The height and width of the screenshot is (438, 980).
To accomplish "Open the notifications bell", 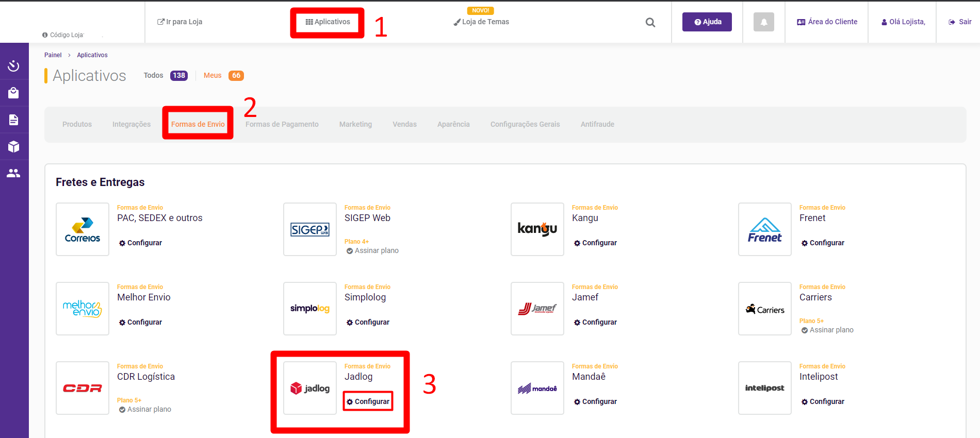I will pyautogui.click(x=764, y=22).
